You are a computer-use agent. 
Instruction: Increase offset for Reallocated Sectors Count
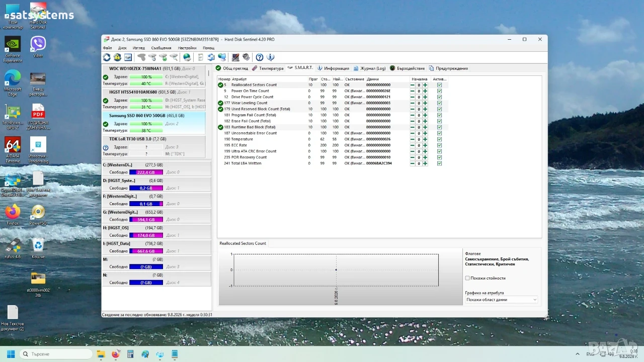tap(425, 85)
